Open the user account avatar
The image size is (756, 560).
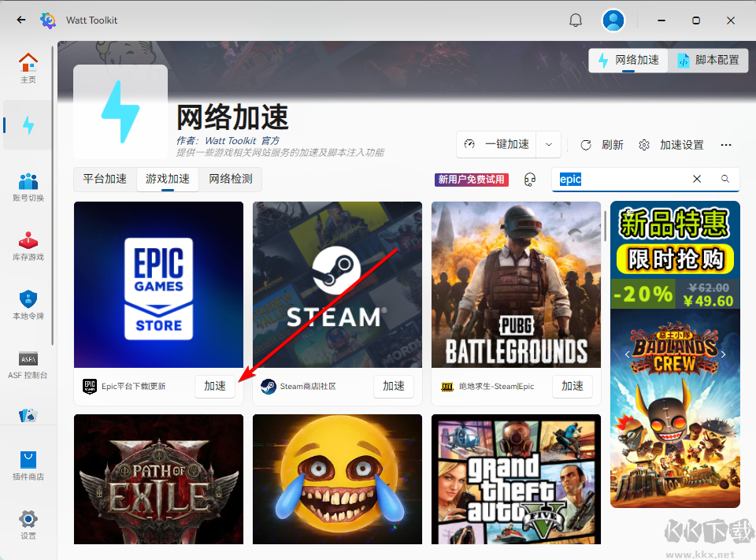(613, 20)
